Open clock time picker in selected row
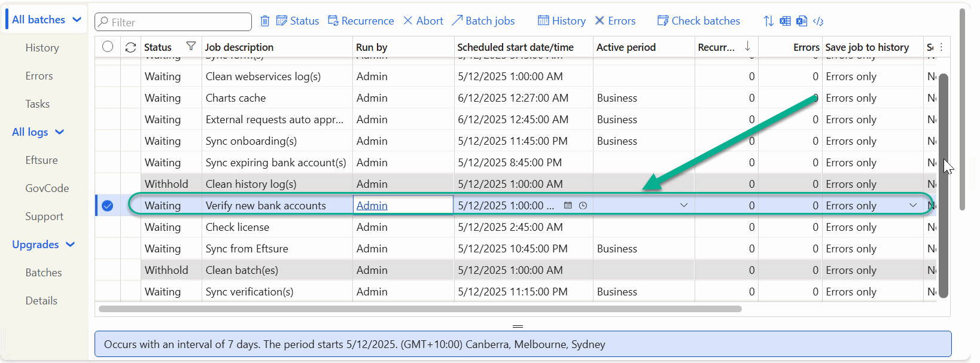Screen dimensions: 980x363 (x=583, y=206)
